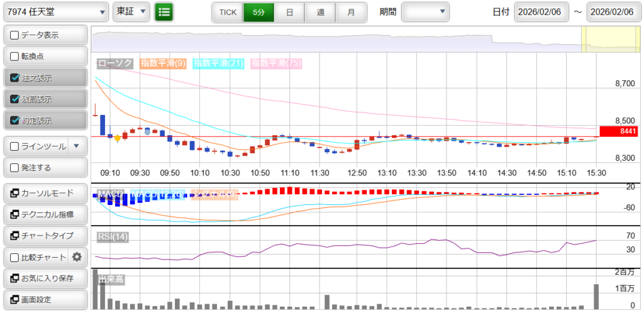This screenshot has height=313, width=644.
Task: Open the 画面設定 screen settings
Action: coord(45,299)
